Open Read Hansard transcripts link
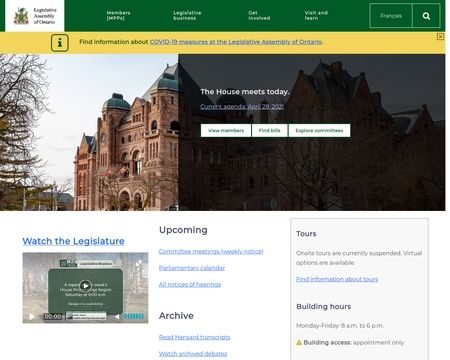 point(194,337)
